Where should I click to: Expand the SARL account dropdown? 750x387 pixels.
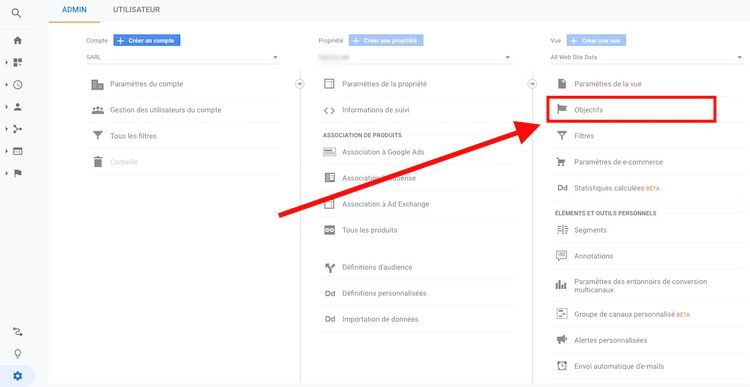pos(183,57)
